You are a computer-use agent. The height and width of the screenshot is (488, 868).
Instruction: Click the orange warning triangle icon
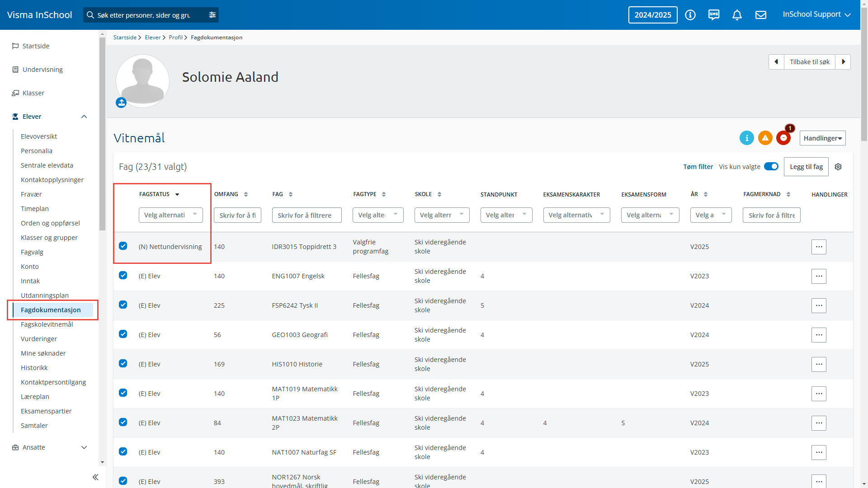[765, 138]
